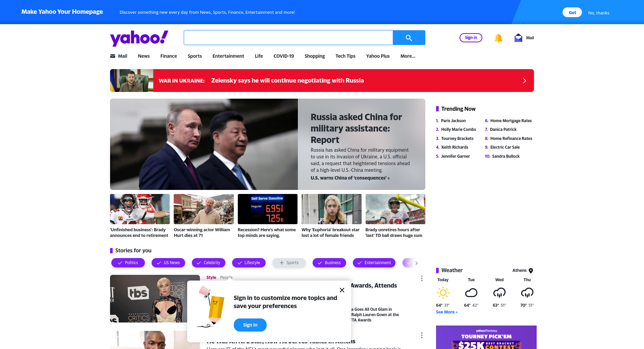The width and height of the screenshot is (644, 349).
Task: Open three-dot menu for Style story
Action: (x=422, y=279)
